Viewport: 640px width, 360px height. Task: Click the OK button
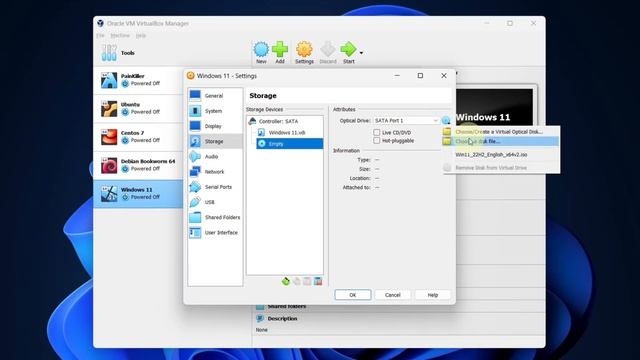[x=353, y=295]
